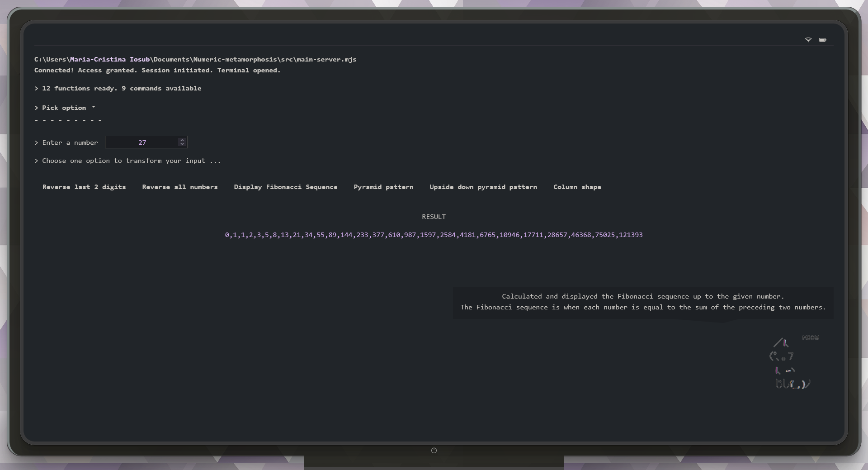
Task: Select Reverse last 2 digits
Action: (84, 187)
